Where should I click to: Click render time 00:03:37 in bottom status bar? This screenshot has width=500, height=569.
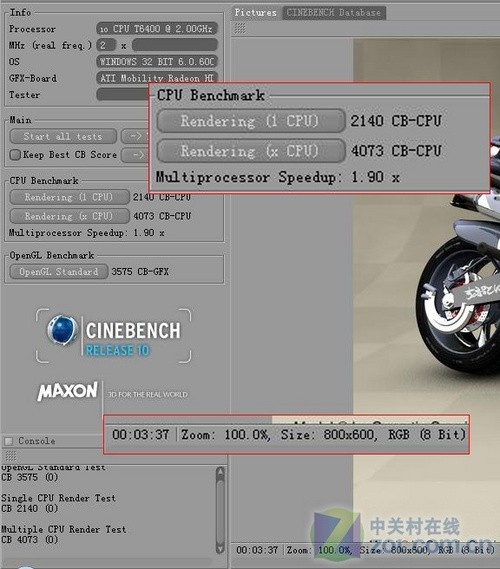[x=257, y=550]
